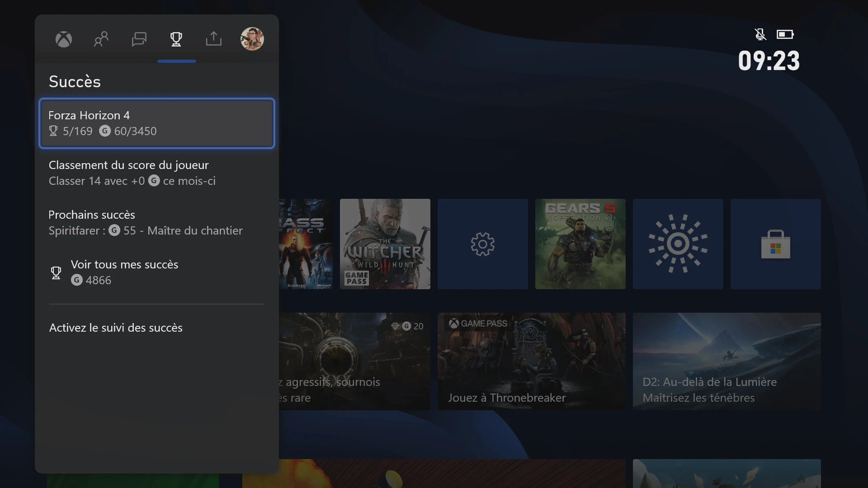Screen dimensions: 868x488
Task: Switch to the People tab icon
Action: click(101, 39)
